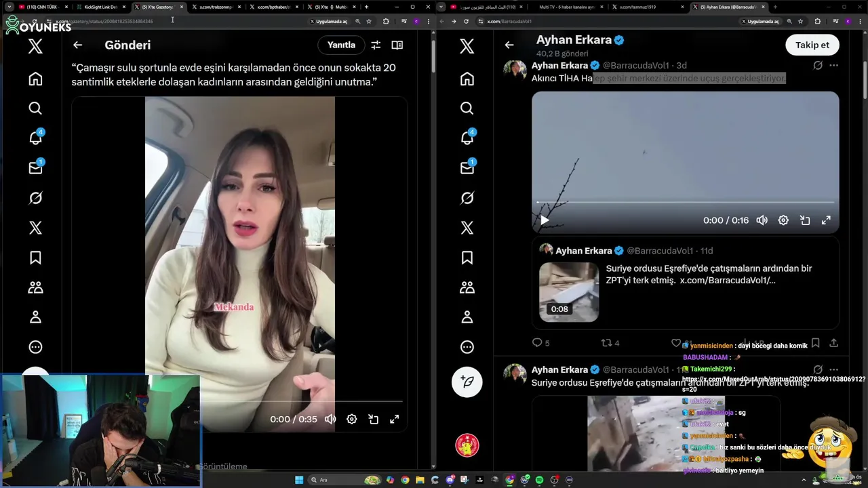The image size is (868, 488).
Task: Open reader view icon in Gönderi header
Action: click(x=397, y=45)
